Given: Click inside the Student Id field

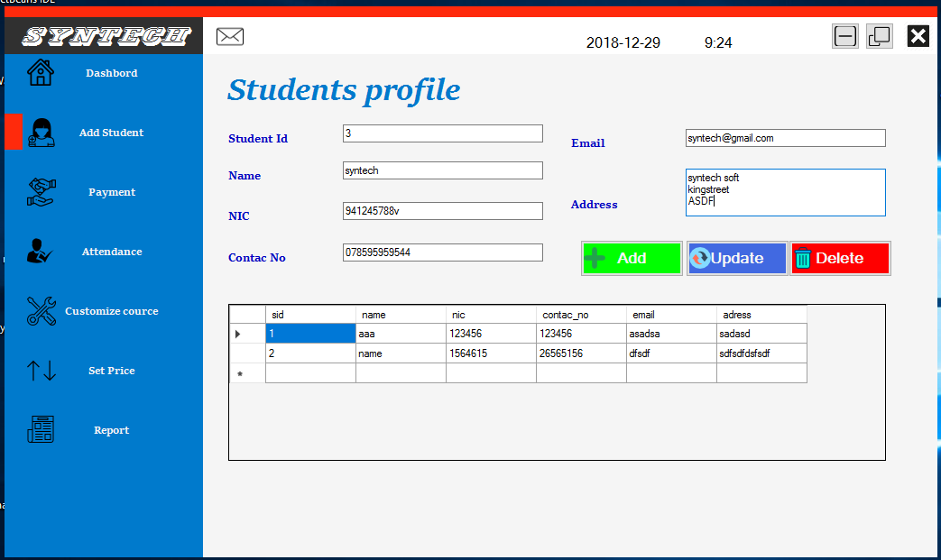Looking at the screenshot, I should pos(442,133).
